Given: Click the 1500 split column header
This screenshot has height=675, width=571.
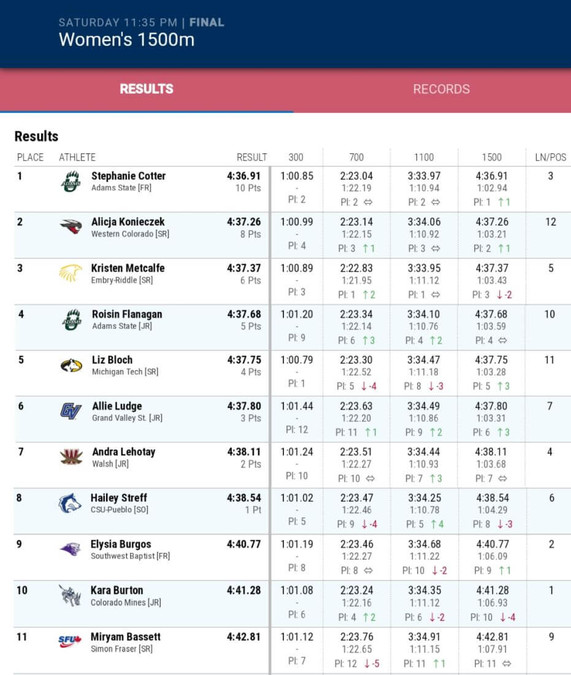Looking at the screenshot, I should click(x=491, y=158).
